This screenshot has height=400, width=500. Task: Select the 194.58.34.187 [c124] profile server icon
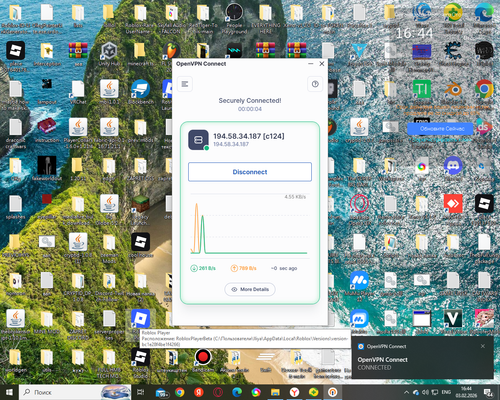(x=198, y=140)
